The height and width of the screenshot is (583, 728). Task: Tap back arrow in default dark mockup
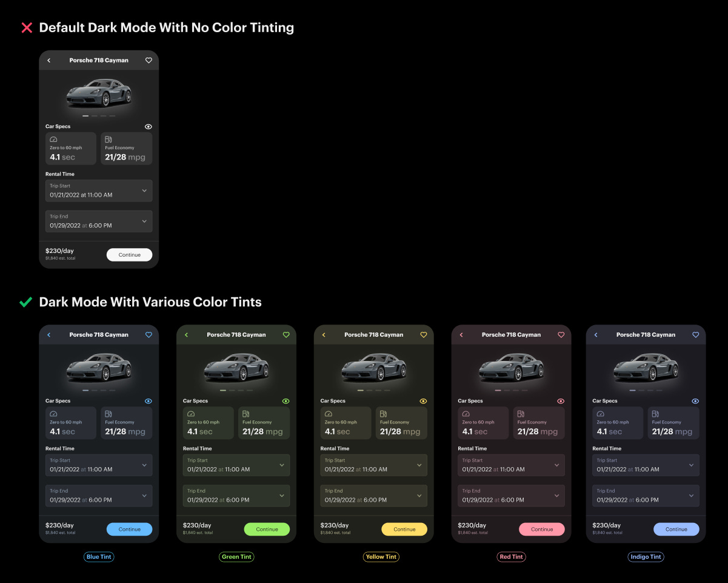pos(49,61)
